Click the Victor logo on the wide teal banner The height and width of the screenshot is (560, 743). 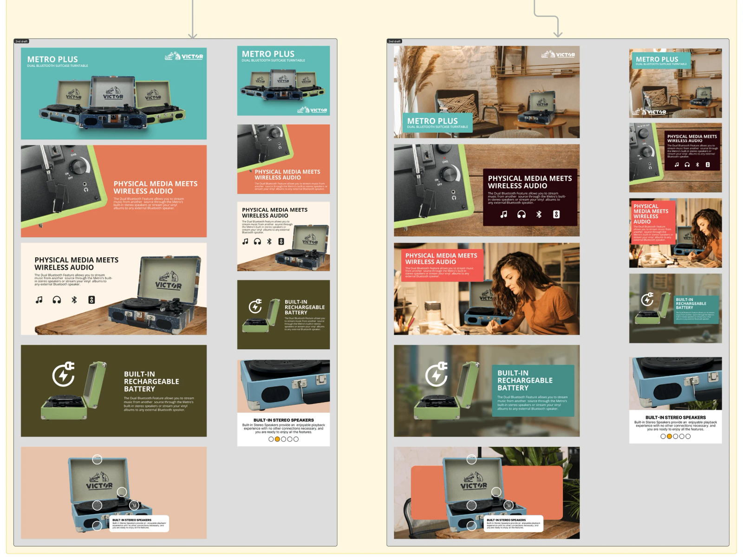pyautogui.click(x=184, y=56)
